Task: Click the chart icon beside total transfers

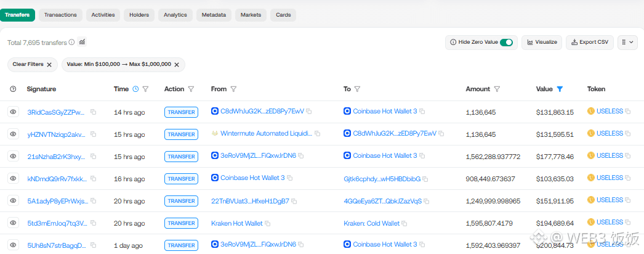Action: 83,43
